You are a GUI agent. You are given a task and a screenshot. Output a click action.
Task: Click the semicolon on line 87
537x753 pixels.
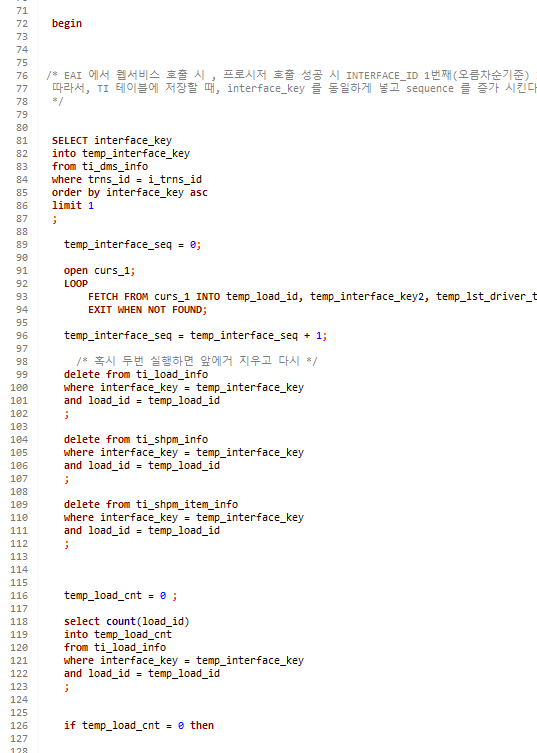click(55, 219)
